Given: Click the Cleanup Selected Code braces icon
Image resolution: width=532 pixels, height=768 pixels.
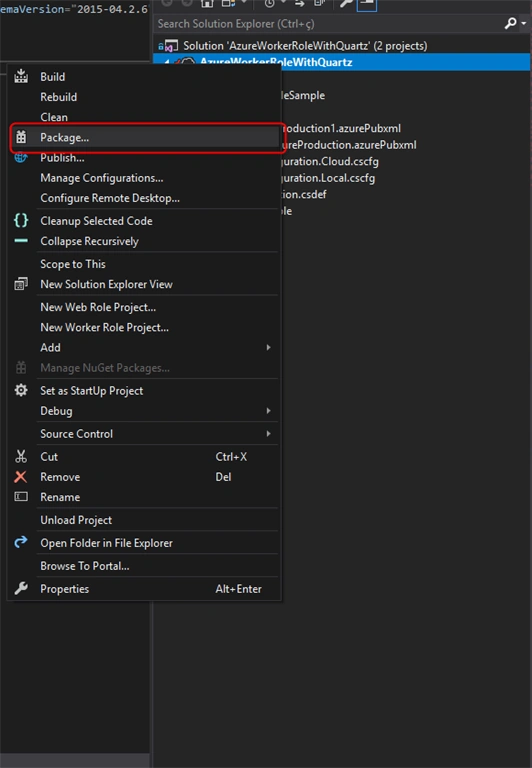Looking at the screenshot, I should 21,220.
